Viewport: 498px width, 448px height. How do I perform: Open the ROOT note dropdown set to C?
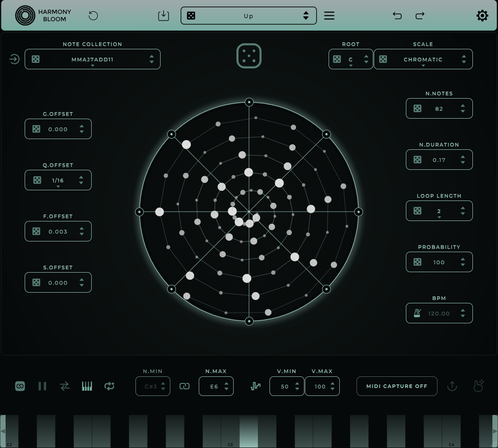tap(351, 59)
